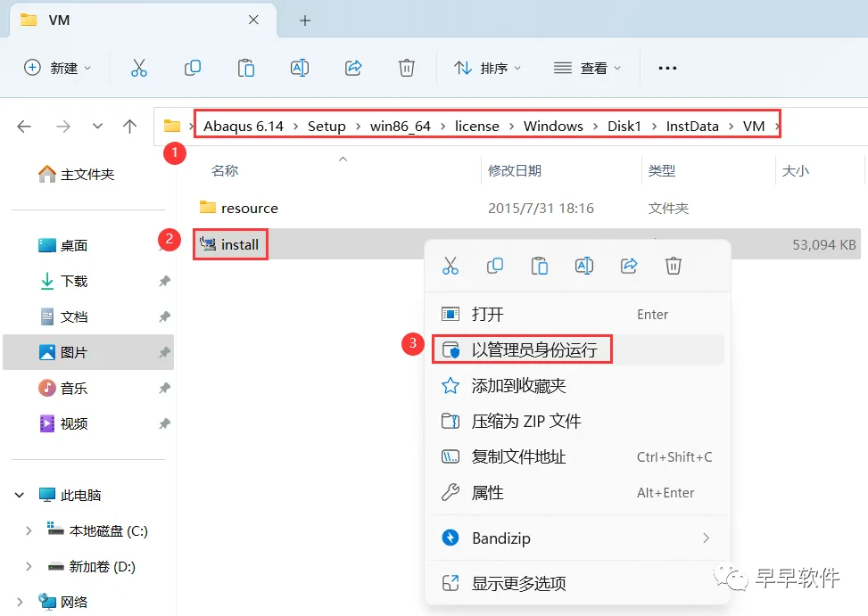Select the resource folder
This screenshot has width=868, height=616.
point(238,209)
